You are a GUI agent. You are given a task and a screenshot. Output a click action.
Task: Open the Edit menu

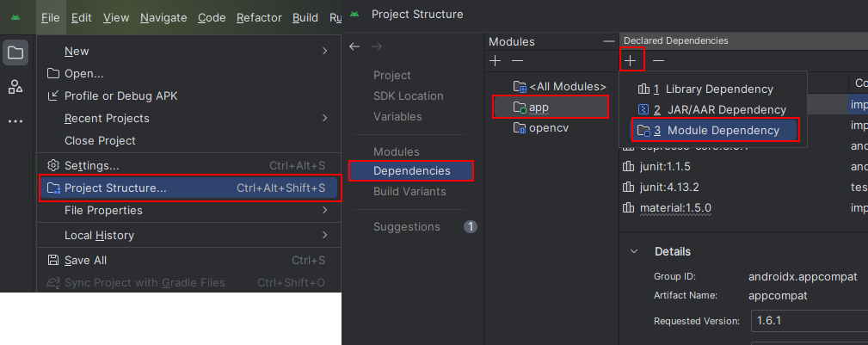[82, 17]
